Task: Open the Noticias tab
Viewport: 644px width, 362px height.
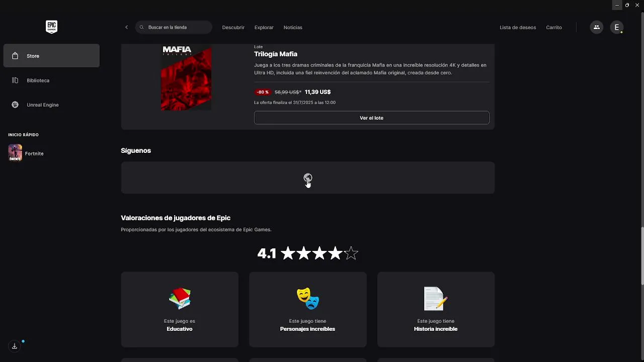Action: 293,27
